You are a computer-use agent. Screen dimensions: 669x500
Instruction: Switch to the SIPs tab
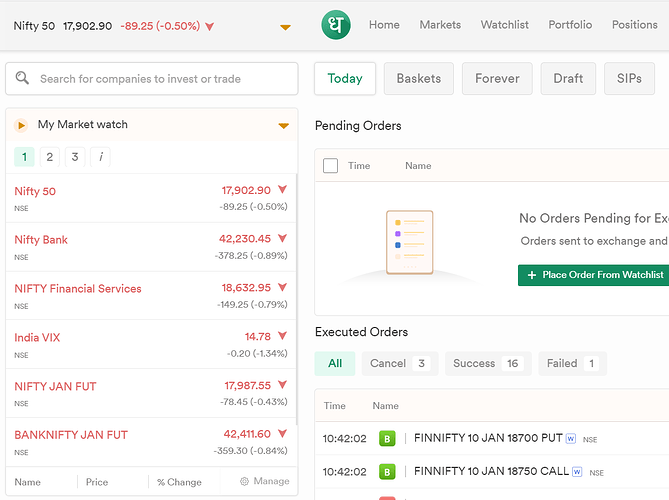pyautogui.click(x=629, y=78)
